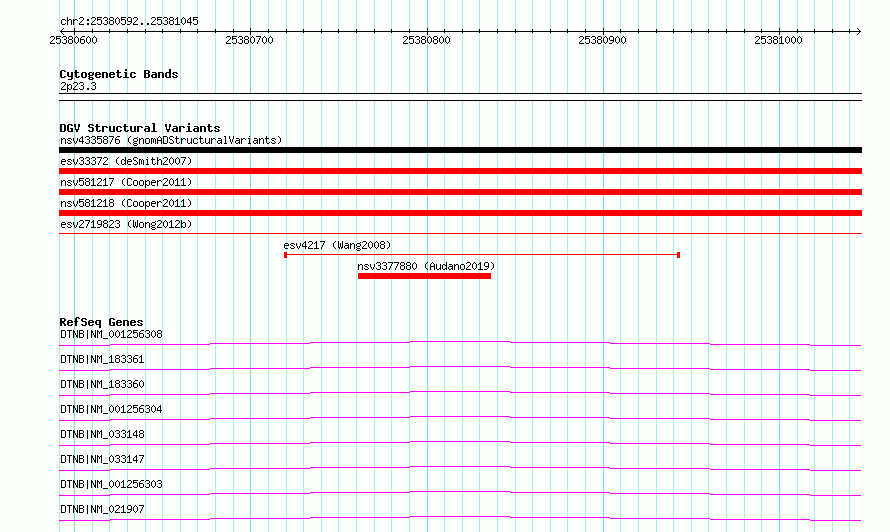
Task: Open nsv3377880 (Audano2019) label
Action: click(426, 266)
